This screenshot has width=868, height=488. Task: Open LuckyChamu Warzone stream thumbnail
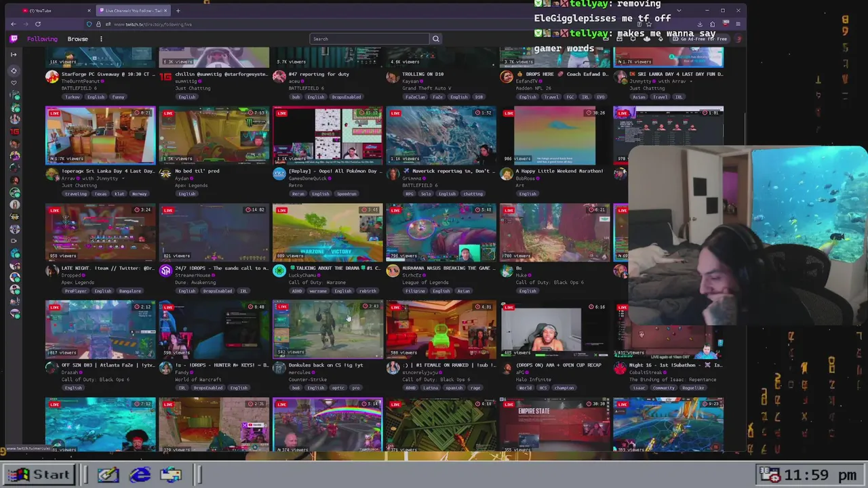click(x=328, y=232)
